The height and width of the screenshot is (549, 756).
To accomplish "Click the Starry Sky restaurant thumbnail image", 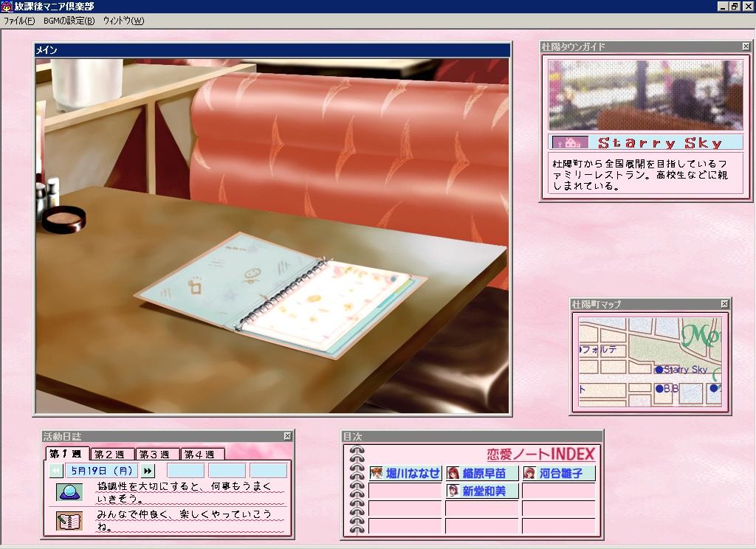I will 645,95.
